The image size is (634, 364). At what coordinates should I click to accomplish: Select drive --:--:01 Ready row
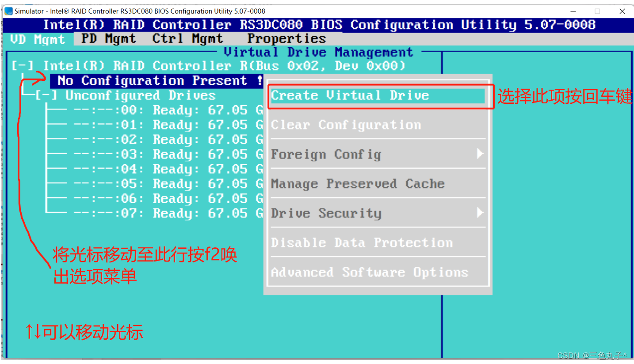[x=168, y=125]
